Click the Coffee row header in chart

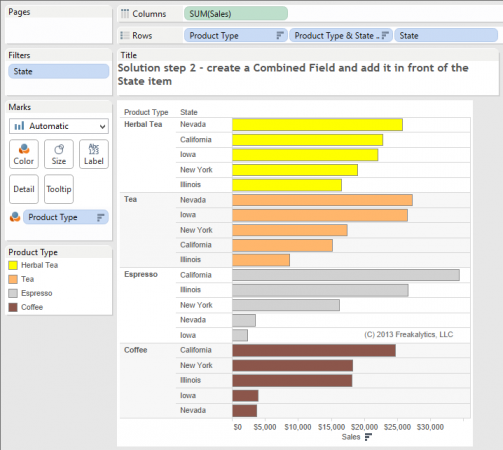(135, 350)
